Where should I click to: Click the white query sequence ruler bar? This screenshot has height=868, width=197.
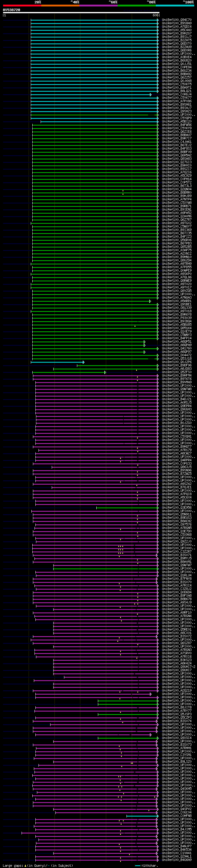[81, 13]
